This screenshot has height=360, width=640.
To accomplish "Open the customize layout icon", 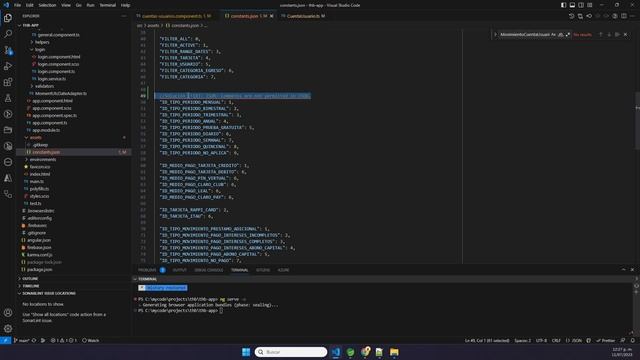I will [590, 5].
